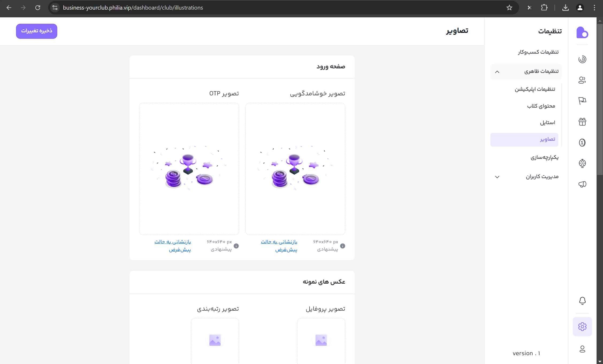Image resolution: width=603 pixels, height=364 pixels.
Task: Click the info icon under welcome image
Action: coord(343,246)
